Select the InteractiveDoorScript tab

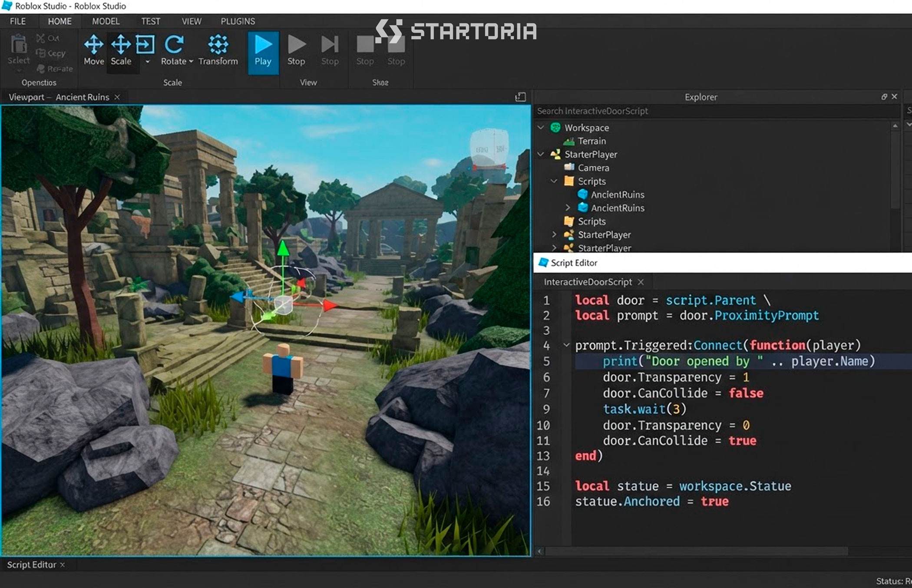tap(588, 282)
